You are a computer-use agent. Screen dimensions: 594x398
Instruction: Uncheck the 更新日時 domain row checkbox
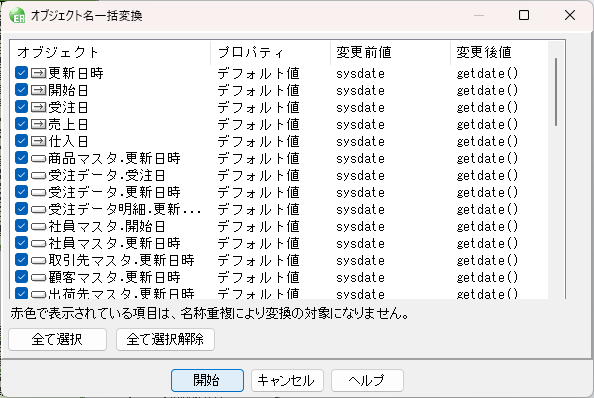click(22, 73)
